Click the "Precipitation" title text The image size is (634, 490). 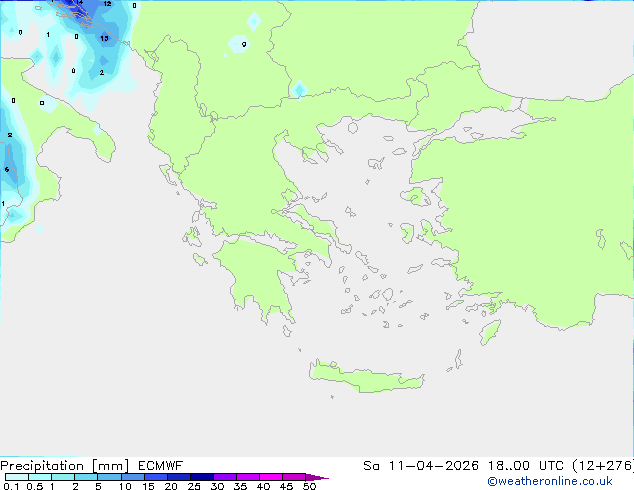click(x=42, y=466)
